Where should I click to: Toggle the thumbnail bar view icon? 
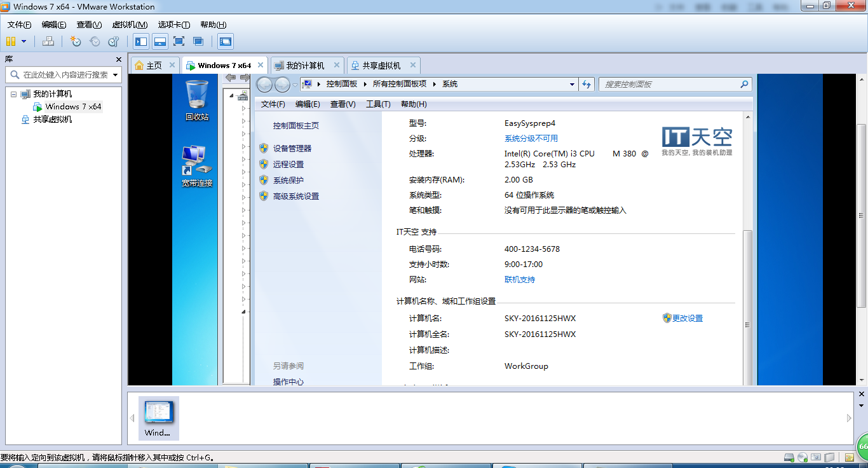160,41
